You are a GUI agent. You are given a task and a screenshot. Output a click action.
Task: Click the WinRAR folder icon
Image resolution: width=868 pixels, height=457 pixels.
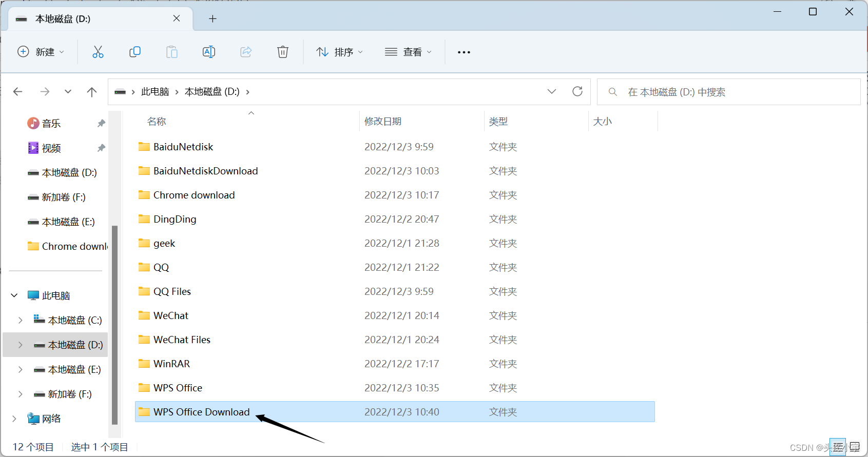pyautogui.click(x=144, y=364)
